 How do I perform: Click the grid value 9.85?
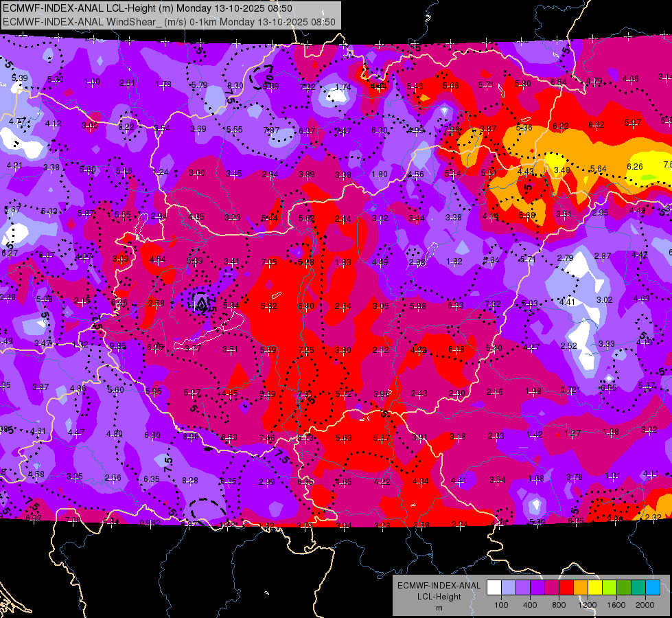pos(118,345)
